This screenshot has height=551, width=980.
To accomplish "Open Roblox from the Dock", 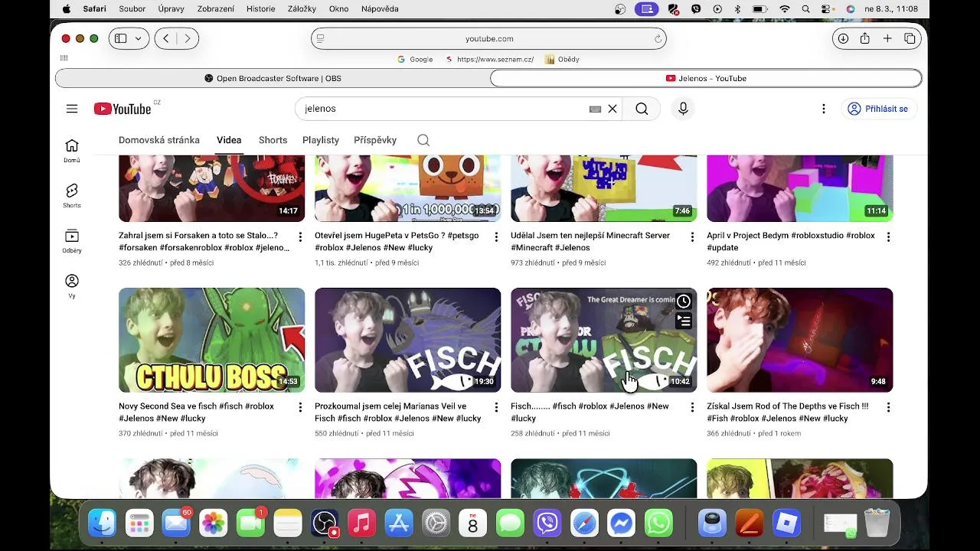I will coord(786,523).
